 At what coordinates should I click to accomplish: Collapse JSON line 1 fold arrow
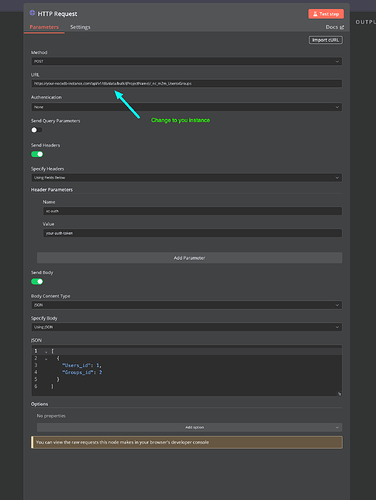(x=46, y=352)
